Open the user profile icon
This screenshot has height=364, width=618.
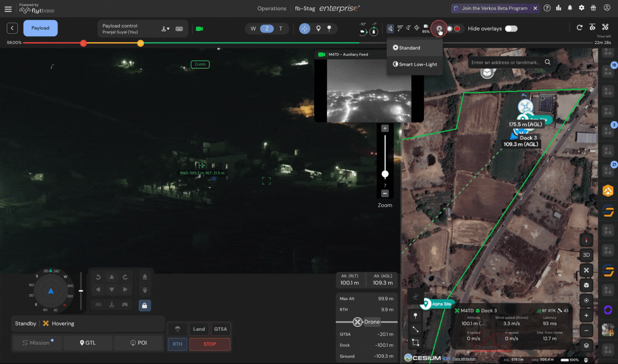pyautogui.click(x=607, y=8)
